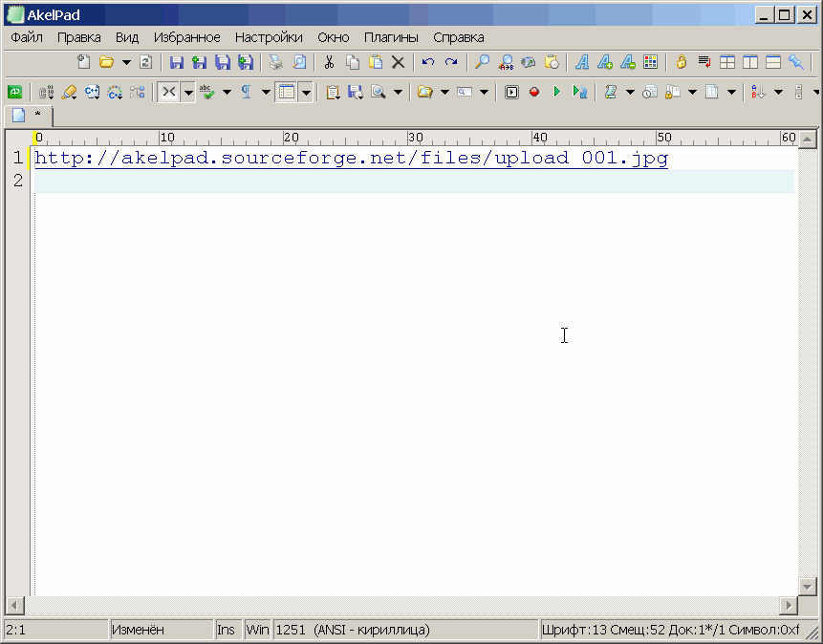Increase font size with A-plus icon

pyautogui.click(x=605, y=62)
